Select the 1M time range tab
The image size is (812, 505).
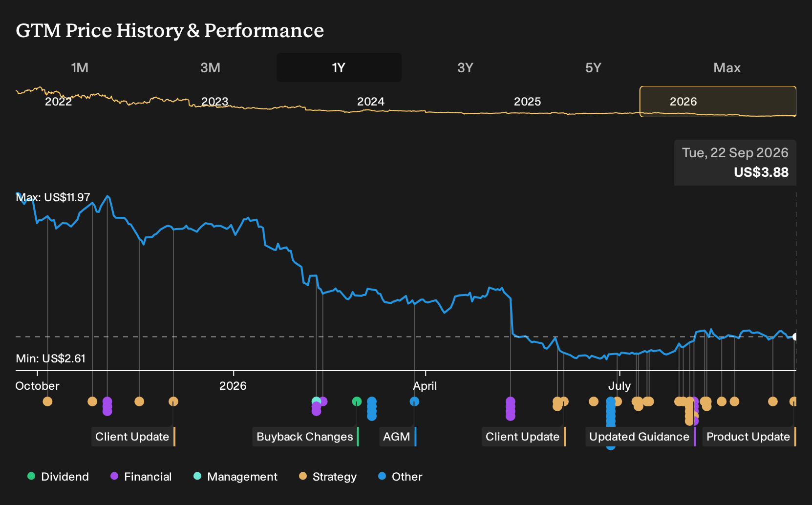[x=80, y=67]
